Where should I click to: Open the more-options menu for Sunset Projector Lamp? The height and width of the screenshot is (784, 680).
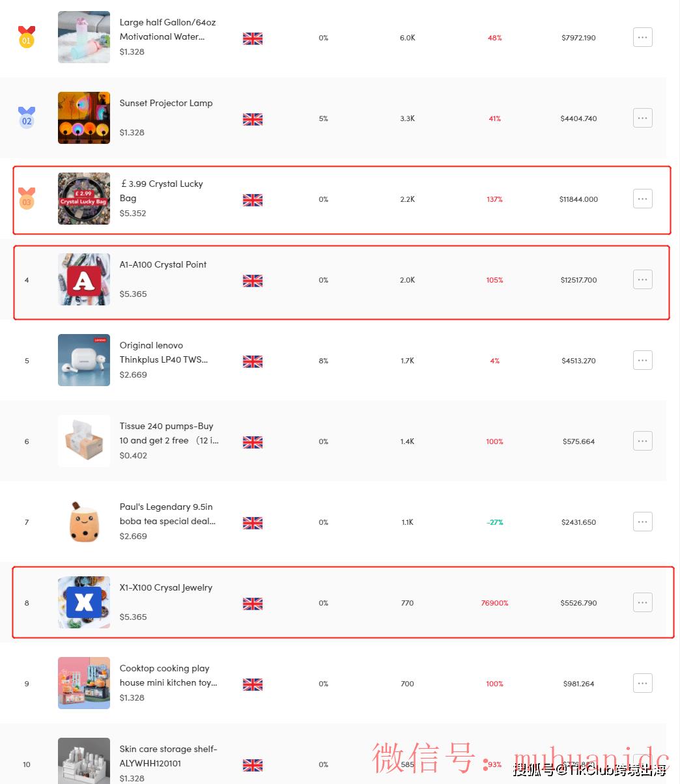(642, 118)
